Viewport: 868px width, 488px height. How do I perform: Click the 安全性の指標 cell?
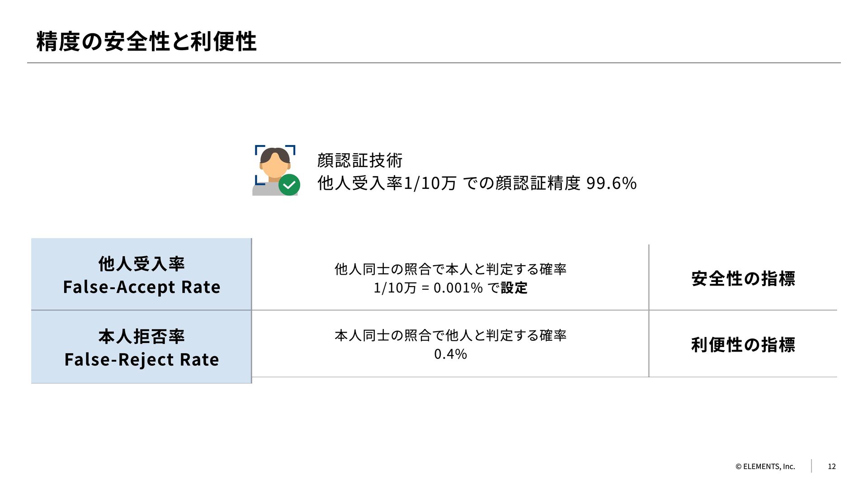tap(743, 278)
